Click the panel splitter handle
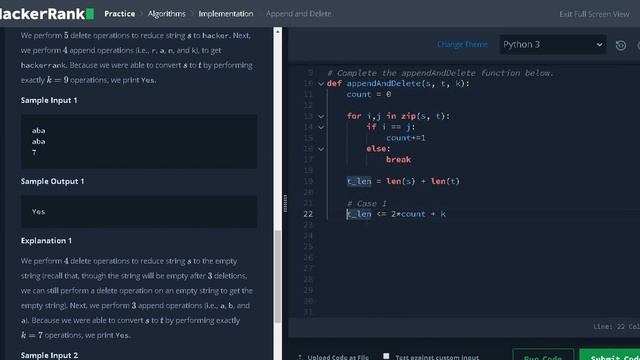Screen dimensions: 640x360 [285, 203]
